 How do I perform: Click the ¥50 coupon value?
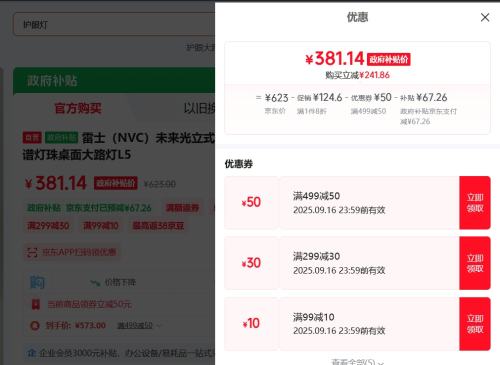[x=251, y=202]
